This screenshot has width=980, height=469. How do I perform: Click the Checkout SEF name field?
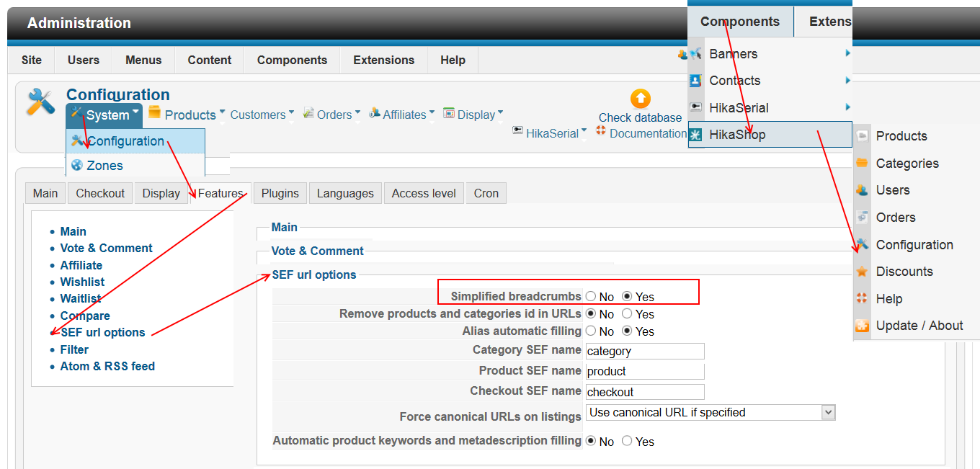[x=645, y=391]
